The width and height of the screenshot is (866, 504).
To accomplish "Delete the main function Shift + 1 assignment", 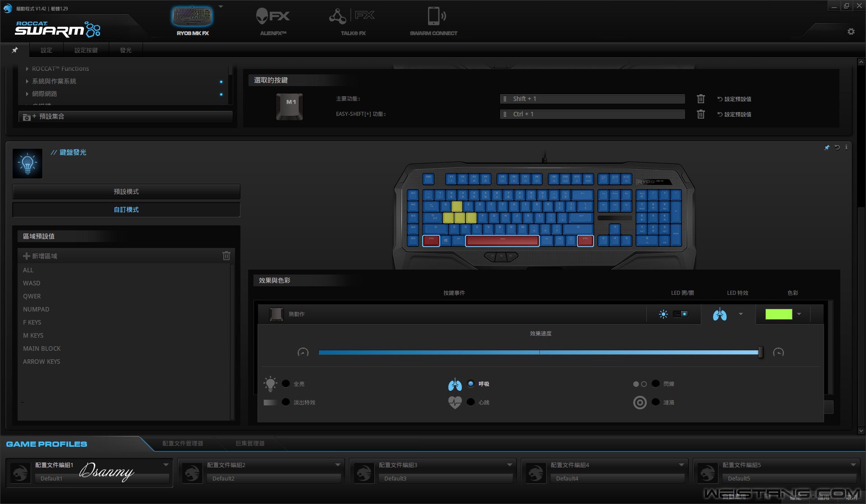I will 700,99.
